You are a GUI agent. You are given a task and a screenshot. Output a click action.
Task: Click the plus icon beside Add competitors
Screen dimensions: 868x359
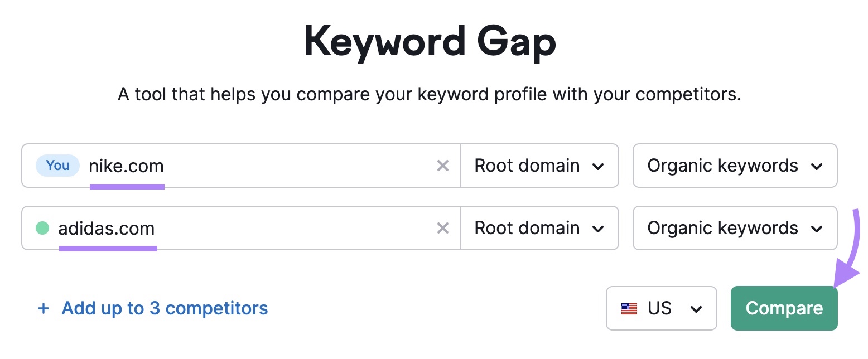[44, 308]
